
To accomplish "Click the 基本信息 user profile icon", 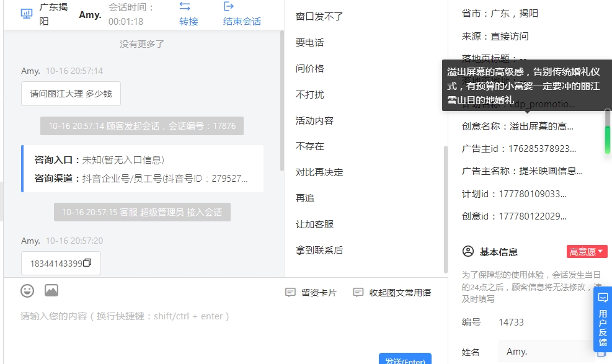I will [468, 251].
